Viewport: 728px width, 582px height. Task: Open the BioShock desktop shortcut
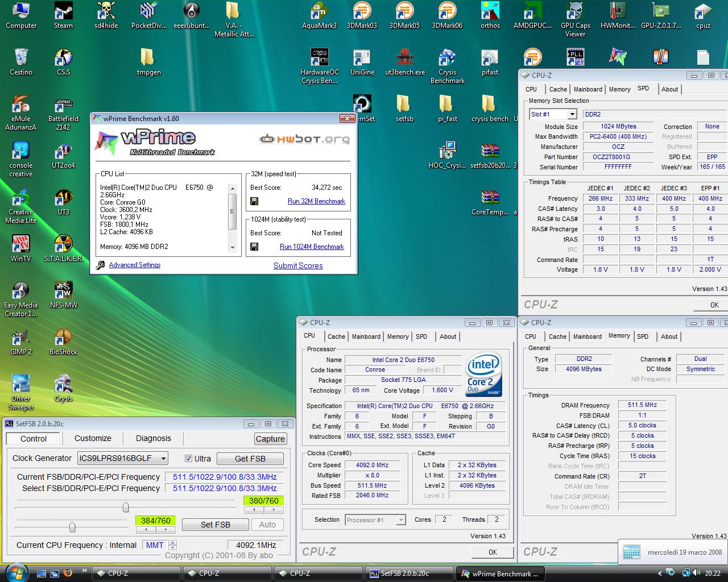(63, 342)
